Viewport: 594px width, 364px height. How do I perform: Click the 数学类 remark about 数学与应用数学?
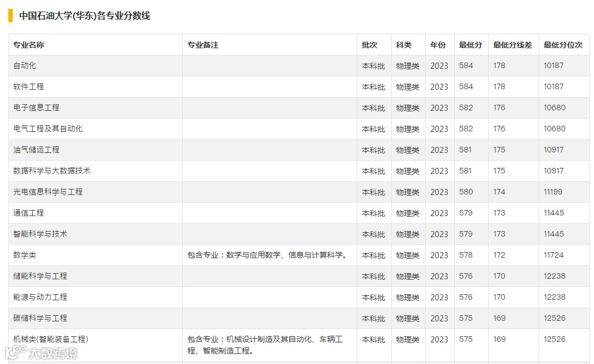pyautogui.click(x=268, y=255)
